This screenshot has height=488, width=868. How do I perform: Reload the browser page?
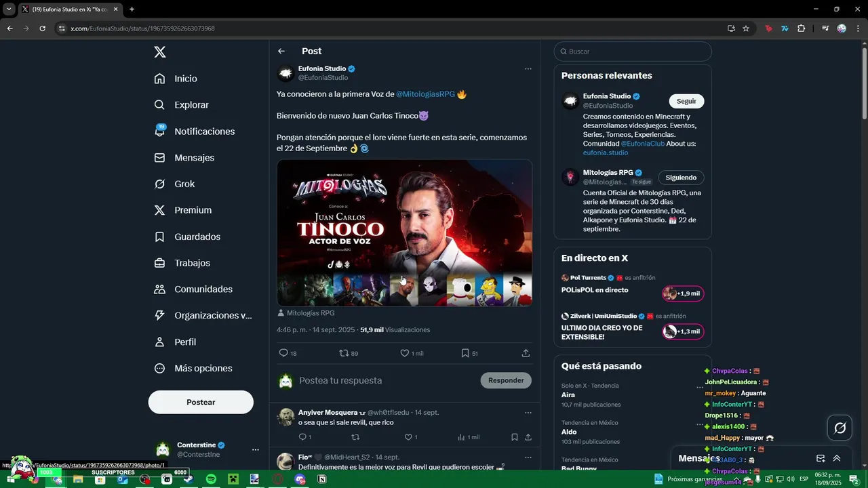click(x=42, y=28)
